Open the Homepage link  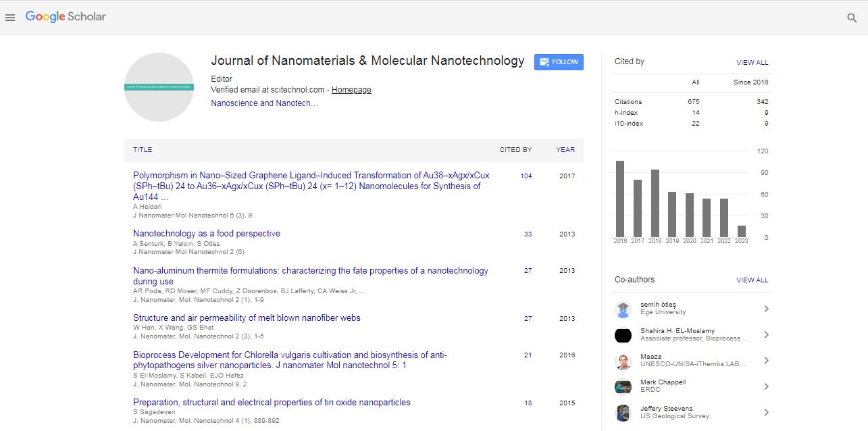(351, 90)
